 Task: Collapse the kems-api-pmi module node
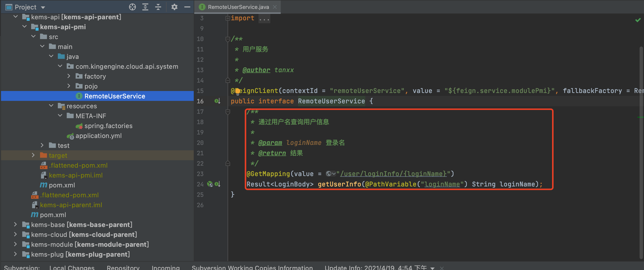tap(24, 26)
